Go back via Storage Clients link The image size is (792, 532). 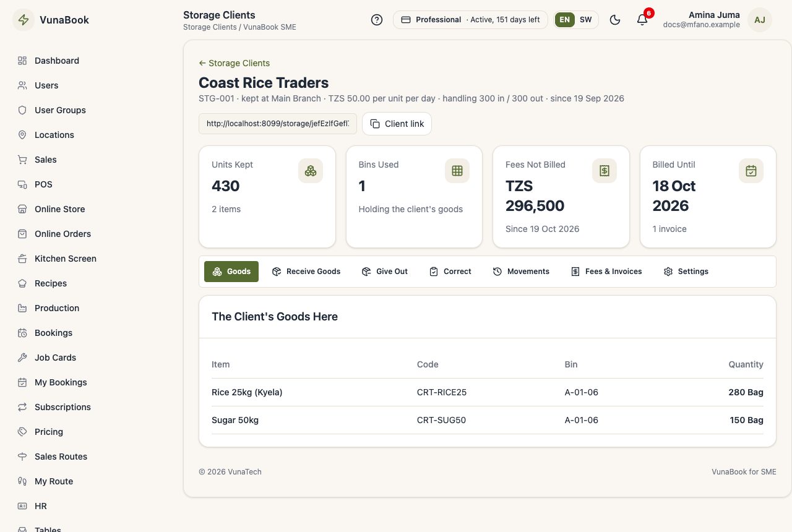coord(234,63)
